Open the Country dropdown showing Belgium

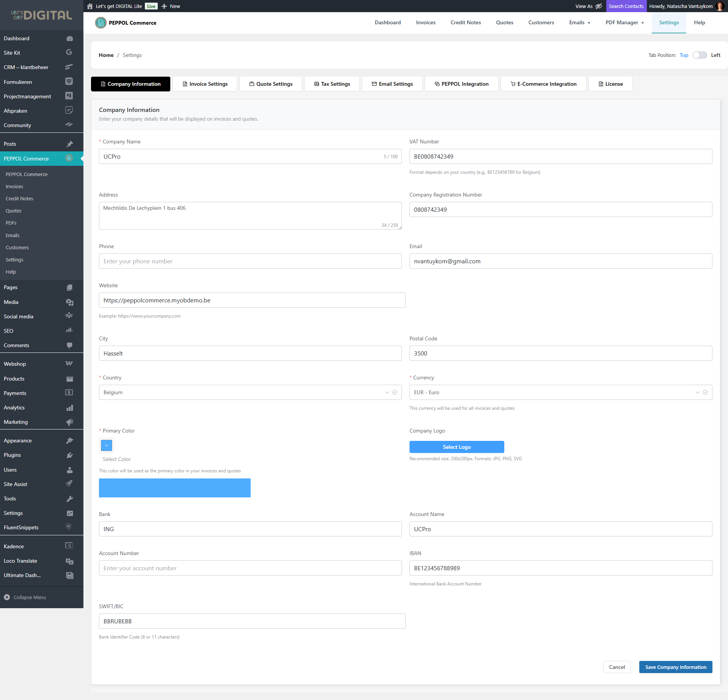tap(250, 392)
